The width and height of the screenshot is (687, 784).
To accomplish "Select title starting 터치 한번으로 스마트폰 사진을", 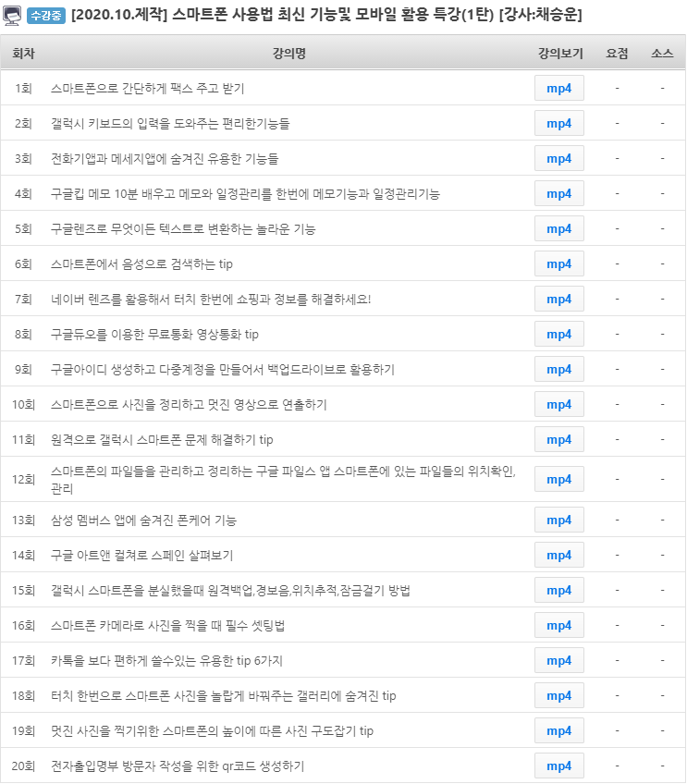I will tap(224, 695).
